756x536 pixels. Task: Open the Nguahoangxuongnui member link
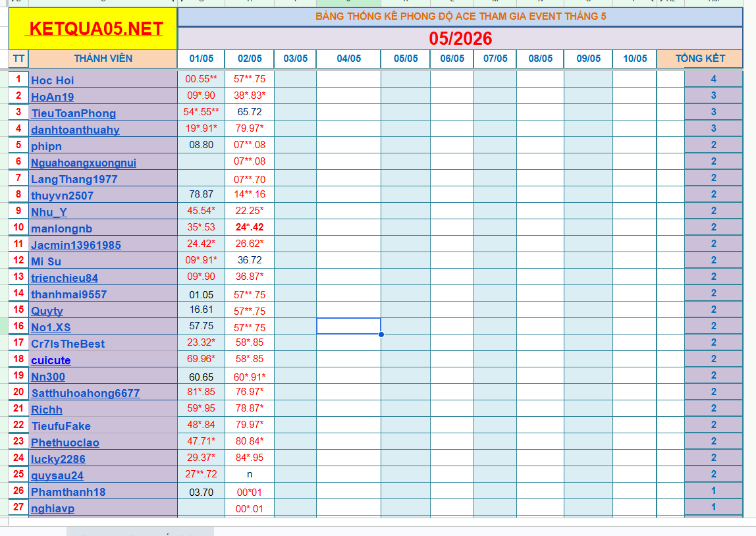tap(84, 163)
